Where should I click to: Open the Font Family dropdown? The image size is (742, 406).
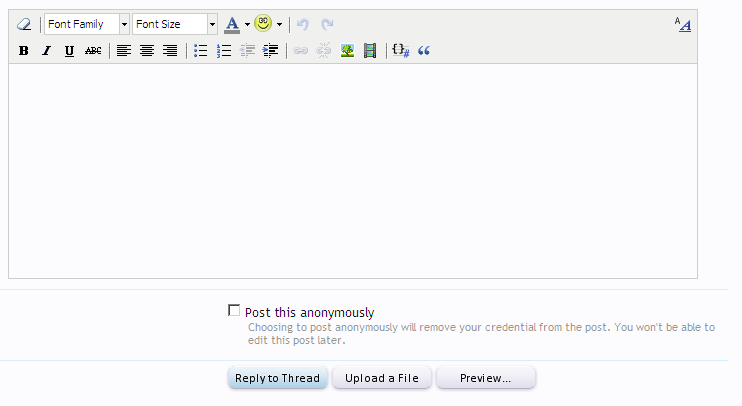87,24
